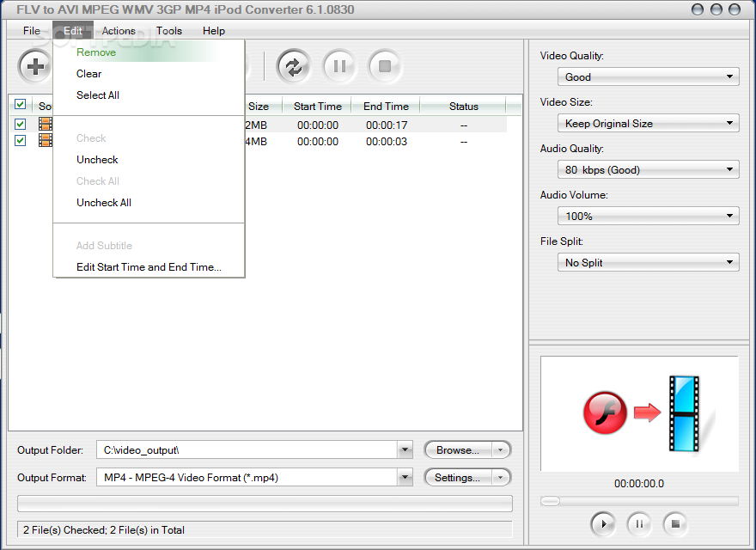Image resolution: width=756 pixels, height=550 pixels.
Task: Pause the preview player
Action: coord(639,524)
